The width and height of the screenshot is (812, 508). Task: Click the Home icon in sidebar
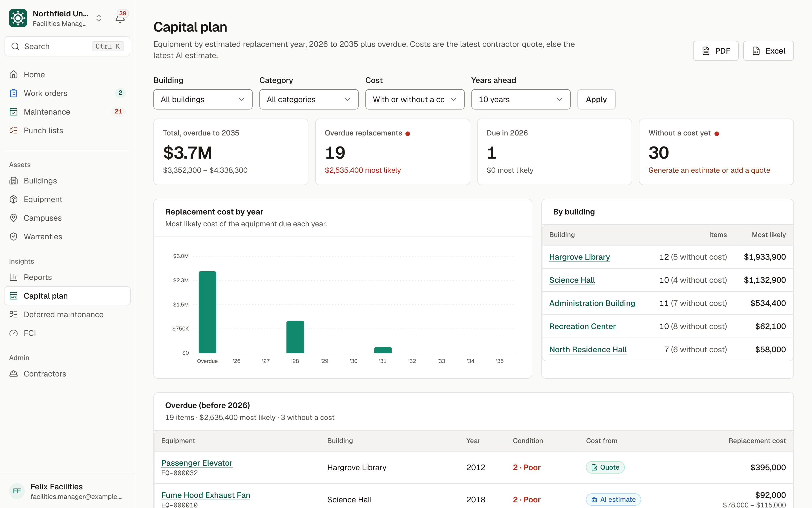click(14, 74)
